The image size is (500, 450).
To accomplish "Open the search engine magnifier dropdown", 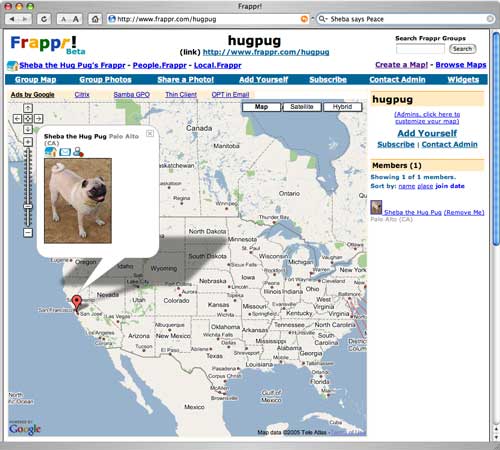I will pyautogui.click(x=323, y=19).
